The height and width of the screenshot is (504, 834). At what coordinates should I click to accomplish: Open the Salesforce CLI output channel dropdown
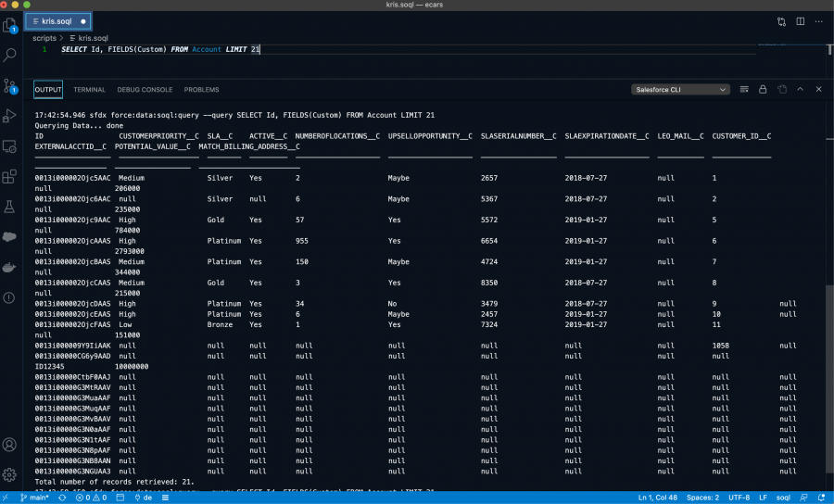[x=680, y=89]
